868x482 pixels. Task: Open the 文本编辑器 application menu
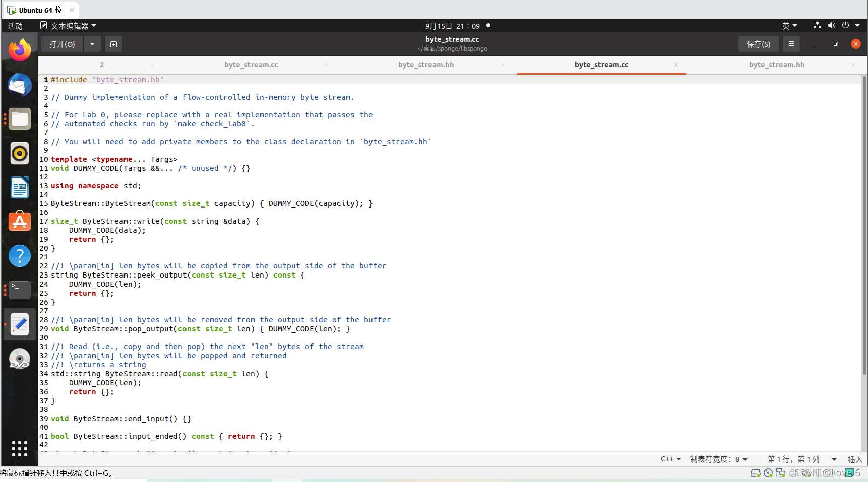point(69,26)
